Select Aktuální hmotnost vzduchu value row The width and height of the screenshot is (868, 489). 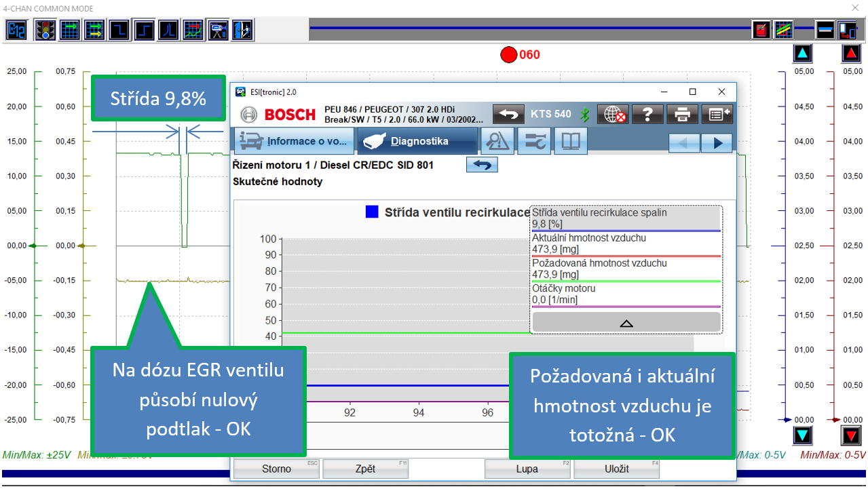click(626, 244)
